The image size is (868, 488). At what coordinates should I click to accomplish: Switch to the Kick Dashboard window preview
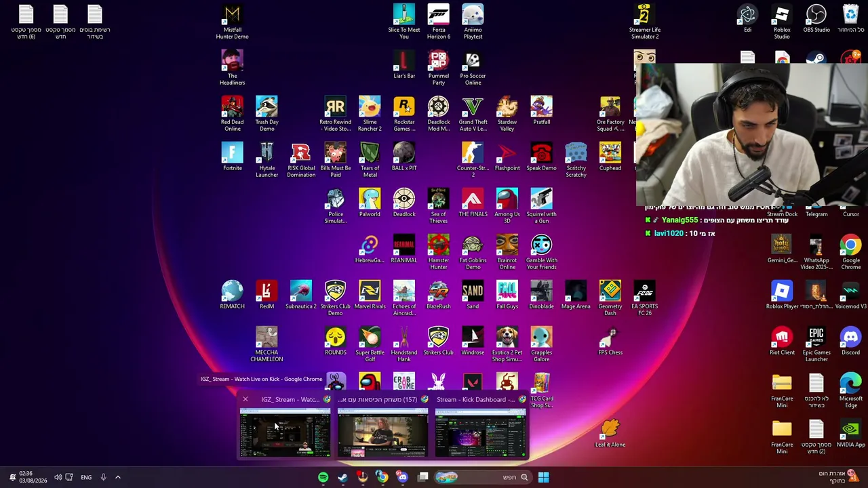click(x=480, y=432)
